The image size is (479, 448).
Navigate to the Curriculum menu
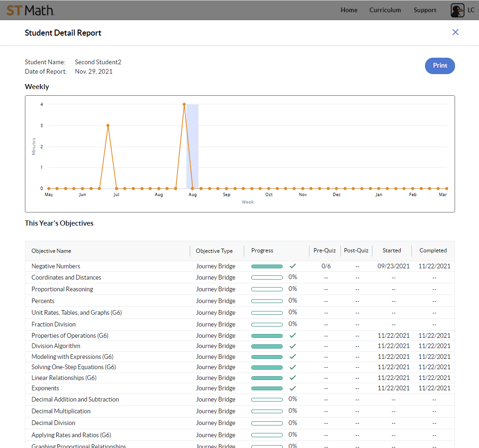(x=385, y=10)
